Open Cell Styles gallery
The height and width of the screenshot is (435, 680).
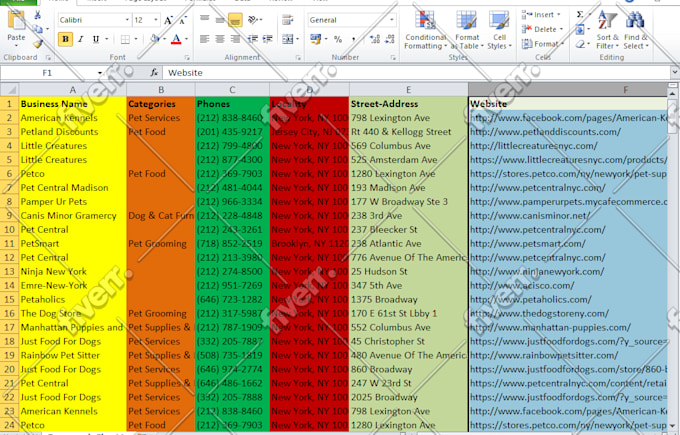click(x=499, y=29)
